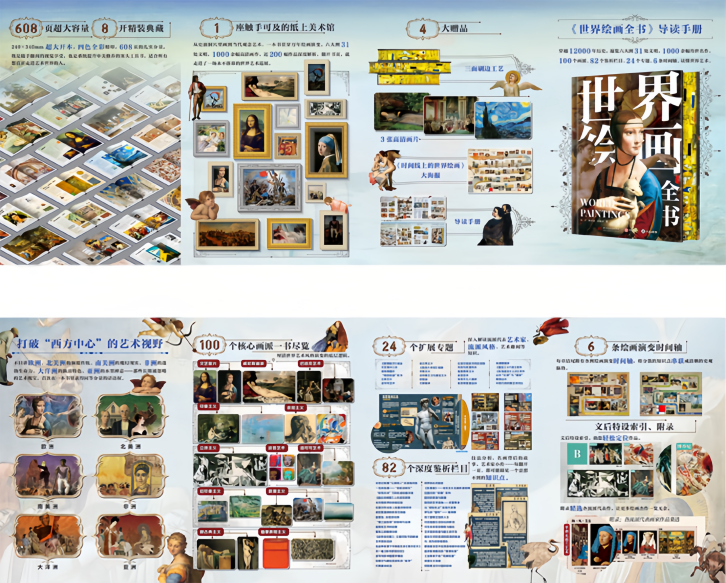726x583 pixels.
Task: Click the number 8 badge for 开精装典藏
Action: [105, 28]
